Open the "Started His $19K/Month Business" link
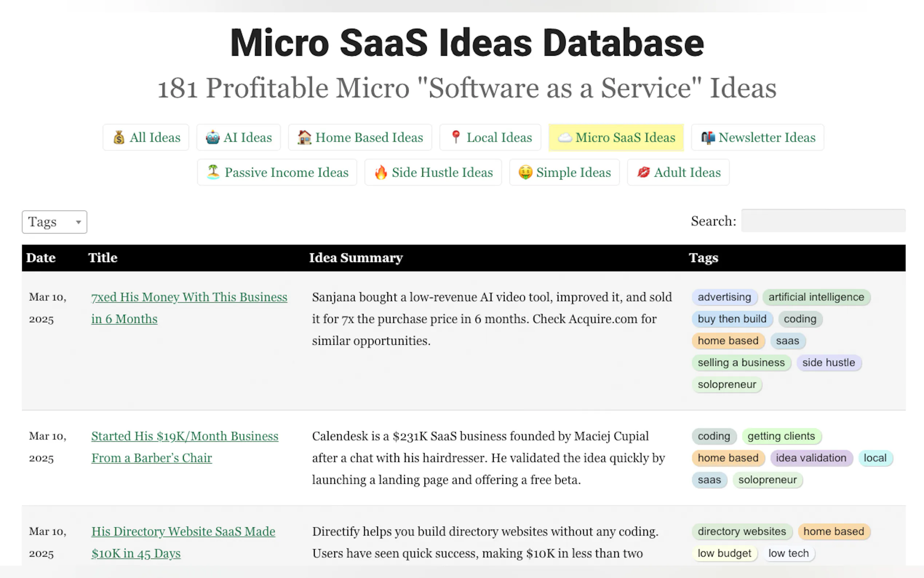The height and width of the screenshot is (578, 924). tap(184, 436)
